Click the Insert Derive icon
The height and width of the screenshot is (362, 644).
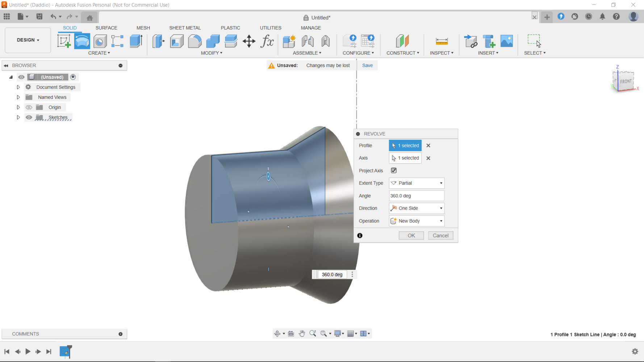pyautogui.click(x=471, y=41)
